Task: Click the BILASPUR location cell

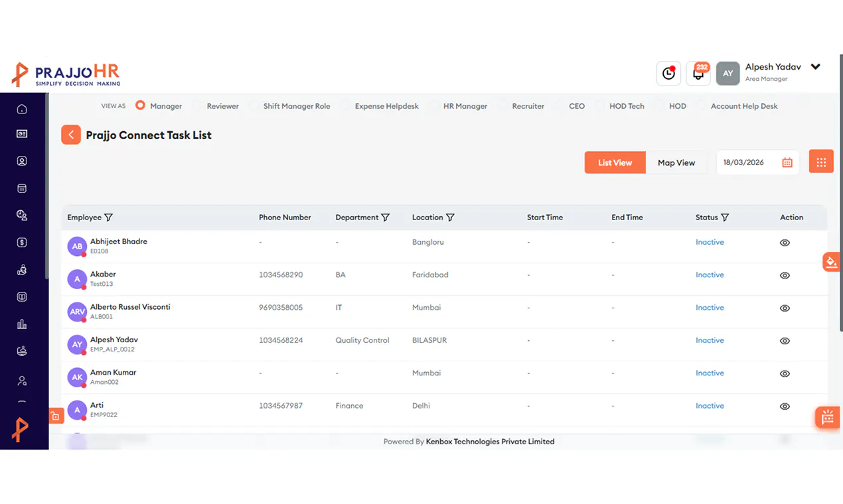Action: tap(429, 340)
